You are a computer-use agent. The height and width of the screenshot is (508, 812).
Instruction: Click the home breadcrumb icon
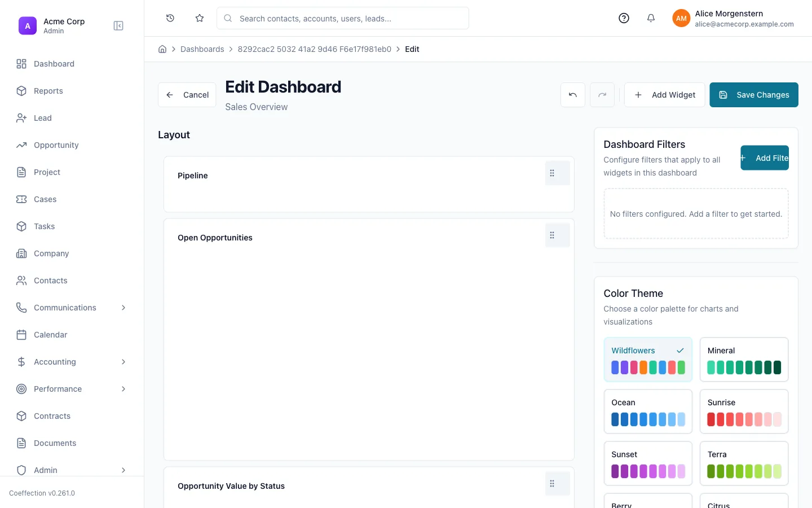point(162,49)
